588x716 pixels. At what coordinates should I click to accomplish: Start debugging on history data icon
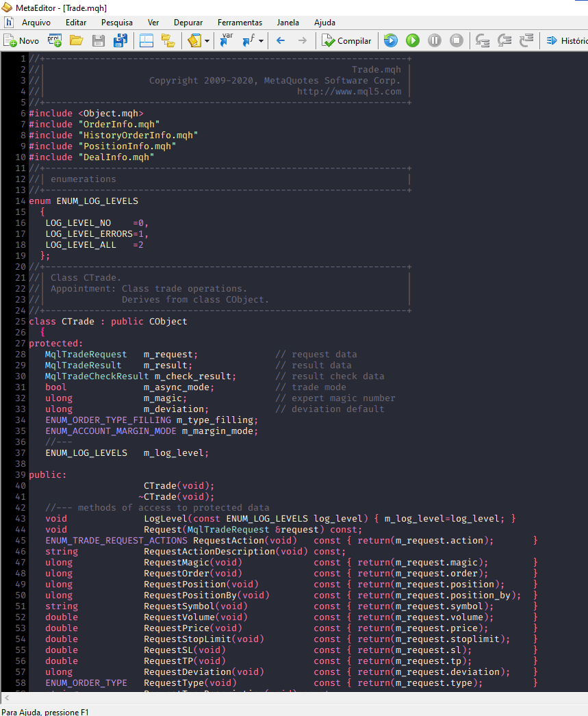point(390,40)
